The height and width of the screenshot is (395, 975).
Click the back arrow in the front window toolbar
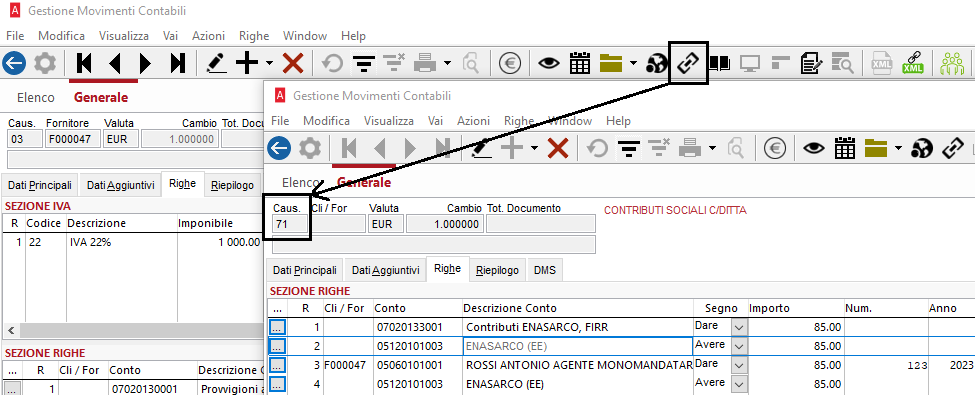(x=279, y=148)
